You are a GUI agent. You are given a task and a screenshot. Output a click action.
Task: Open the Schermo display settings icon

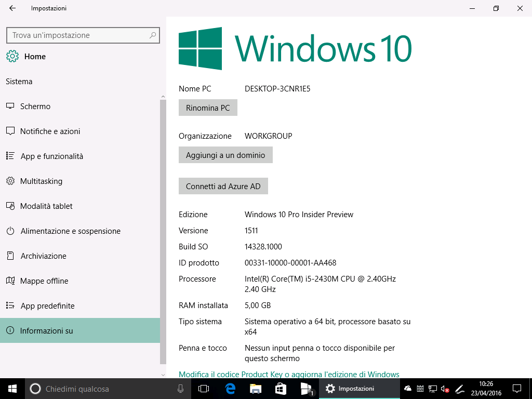click(10, 106)
